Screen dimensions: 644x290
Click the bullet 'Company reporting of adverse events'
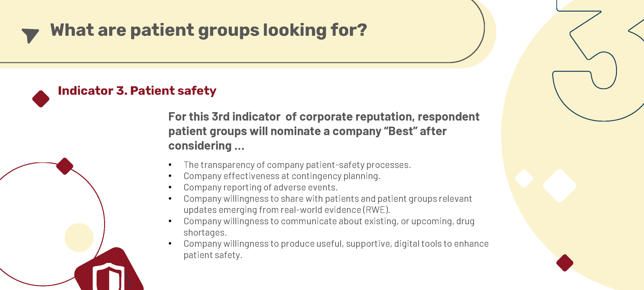point(261,188)
